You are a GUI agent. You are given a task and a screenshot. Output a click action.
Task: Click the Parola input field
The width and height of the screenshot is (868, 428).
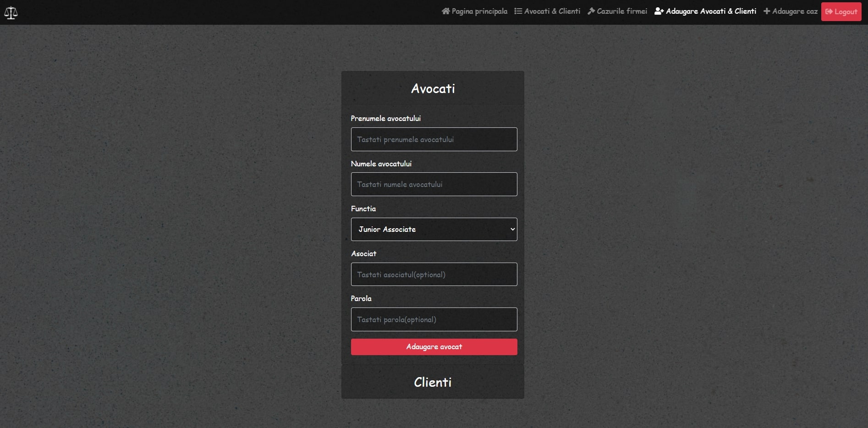point(434,319)
